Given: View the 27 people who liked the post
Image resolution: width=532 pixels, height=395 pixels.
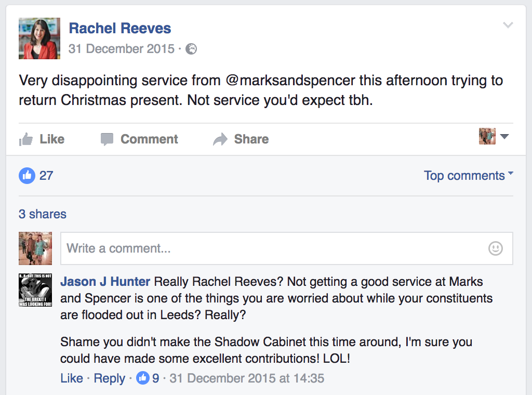Looking at the screenshot, I should [x=46, y=176].
